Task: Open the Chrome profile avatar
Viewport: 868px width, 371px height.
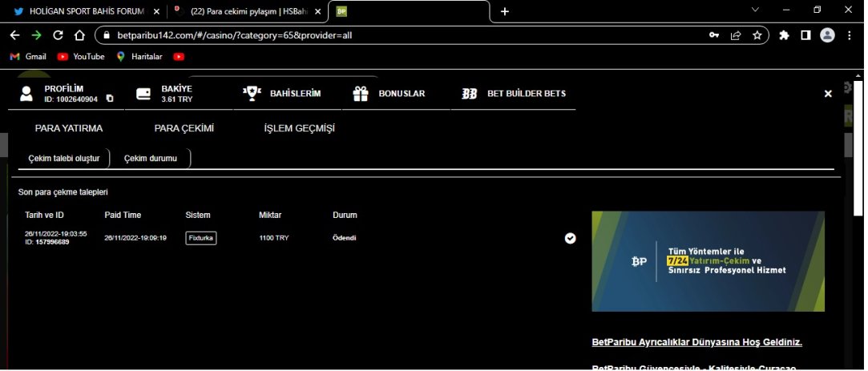Action: pos(828,35)
